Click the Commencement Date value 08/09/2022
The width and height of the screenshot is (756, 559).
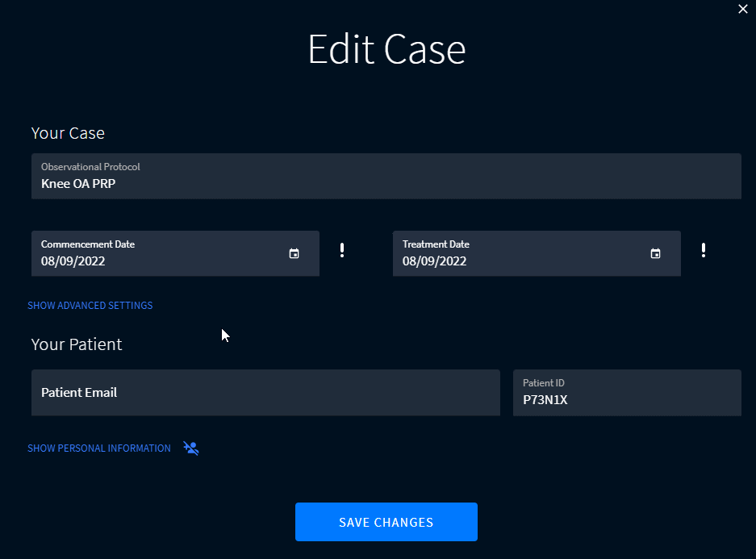pos(73,261)
